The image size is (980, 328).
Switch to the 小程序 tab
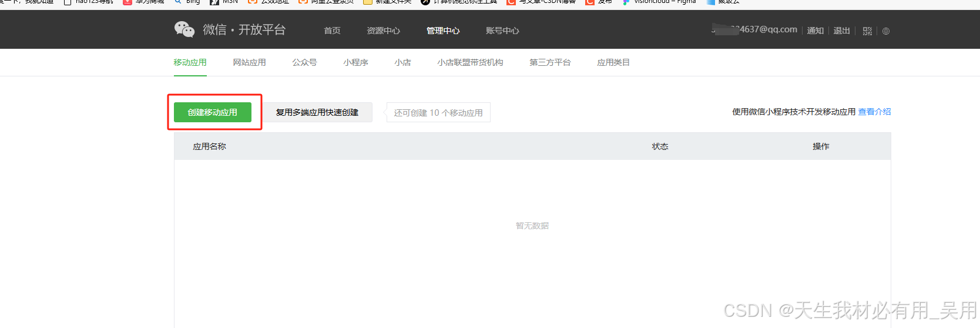(x=355, y=62)
